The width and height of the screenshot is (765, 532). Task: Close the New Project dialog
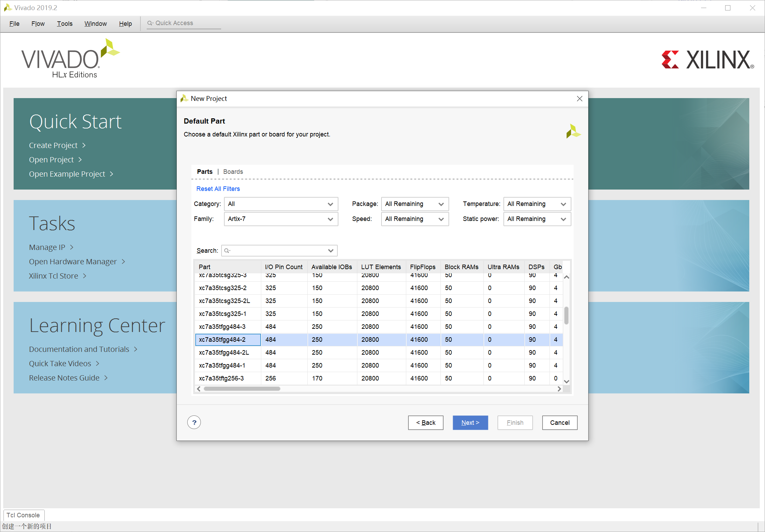pos(580,99)
